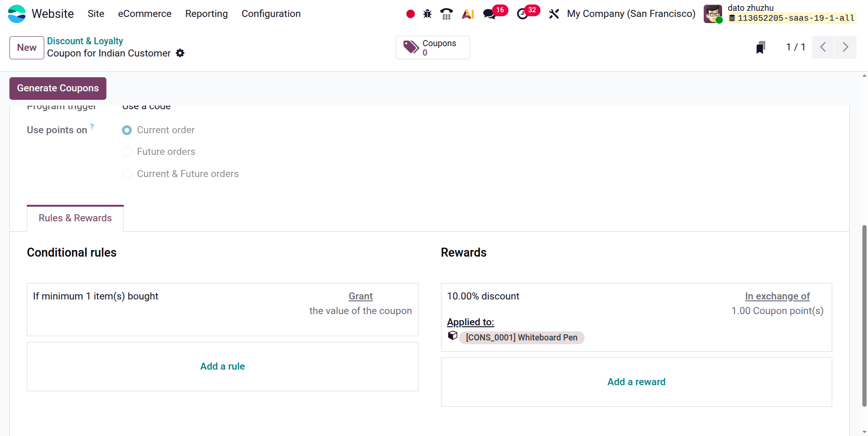Click the Generate Coupons button
The width and height of the screenshot is (868, 436).
(58, 88)
